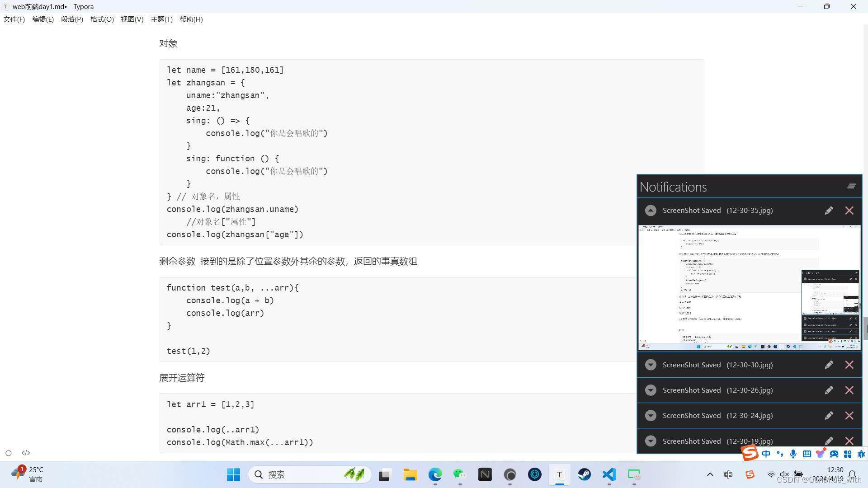
Task: Click the editor's vertical scrollbar thumb
Action: [866, 328]
